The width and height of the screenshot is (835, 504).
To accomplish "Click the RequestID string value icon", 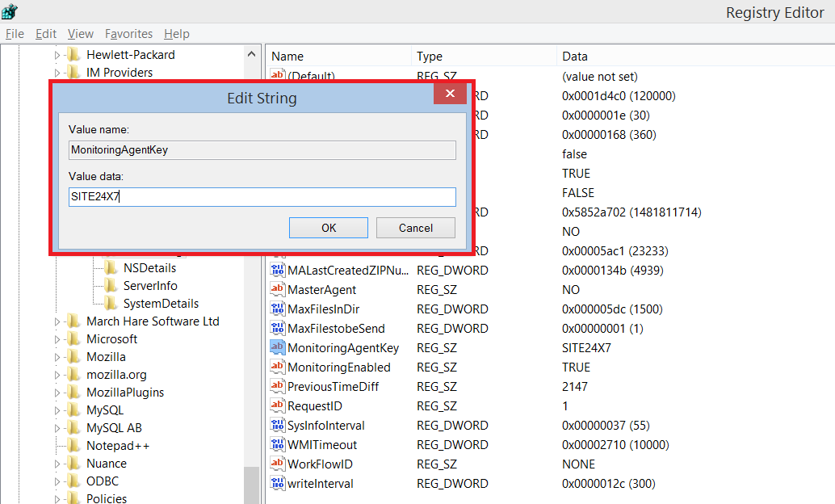I will (278, 406).
